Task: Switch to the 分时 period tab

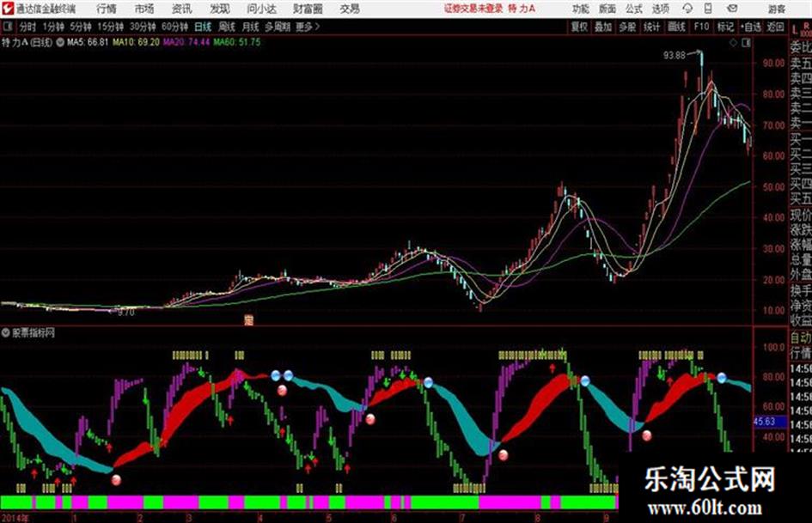Action: coord(27,27)
